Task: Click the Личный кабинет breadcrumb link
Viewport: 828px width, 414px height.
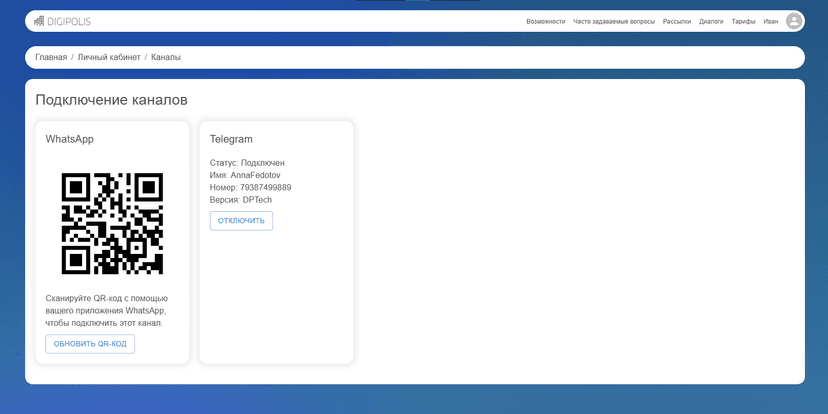Action: coord(108,57)
